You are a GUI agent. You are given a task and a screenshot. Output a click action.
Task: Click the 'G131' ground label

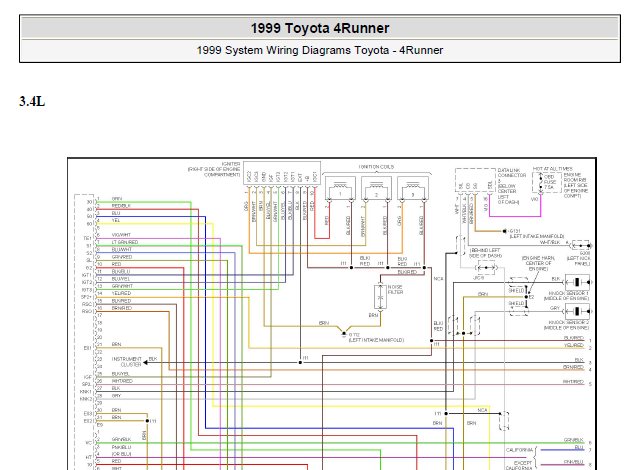[515, 231]
